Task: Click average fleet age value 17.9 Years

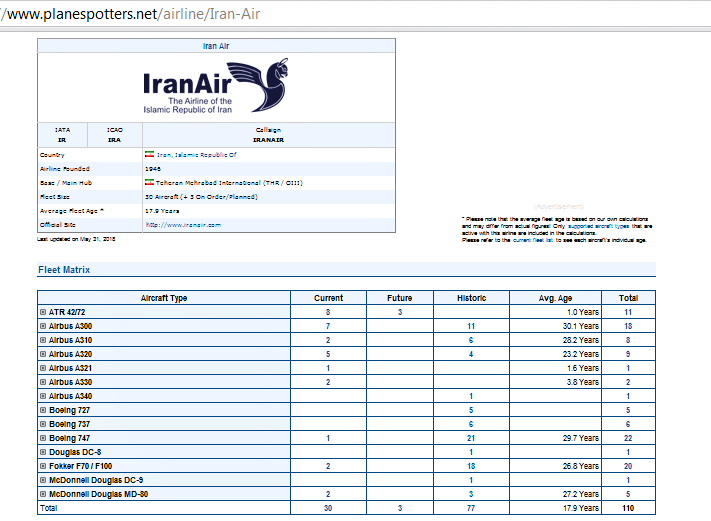Action: coord(162,211)
